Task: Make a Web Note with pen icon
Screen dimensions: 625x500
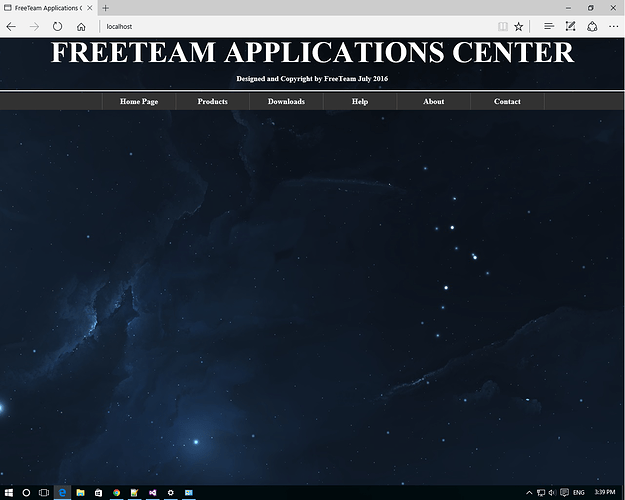Action: pyautogui.click(x=570, y=26)
